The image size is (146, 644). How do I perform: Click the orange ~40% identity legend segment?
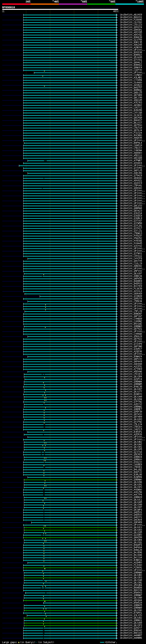45,4
